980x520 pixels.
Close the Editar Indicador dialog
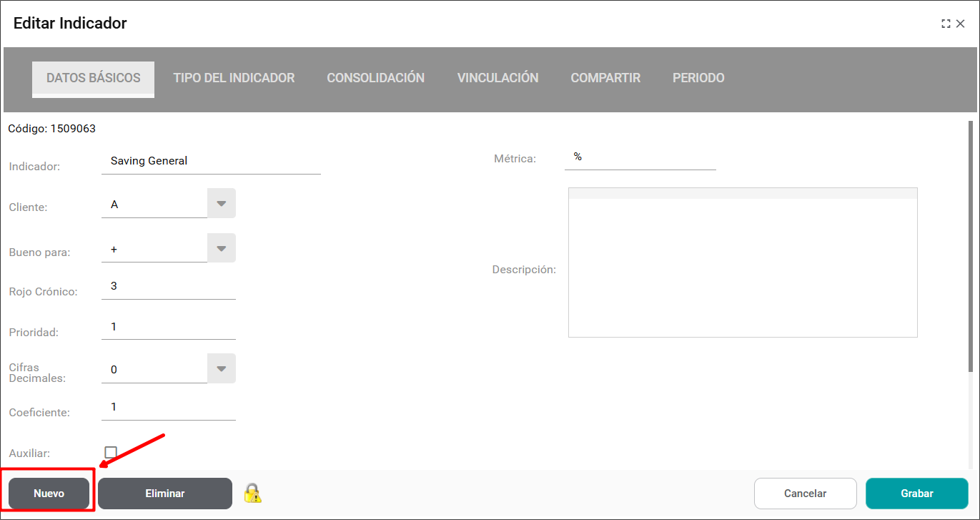coord(961,24)
